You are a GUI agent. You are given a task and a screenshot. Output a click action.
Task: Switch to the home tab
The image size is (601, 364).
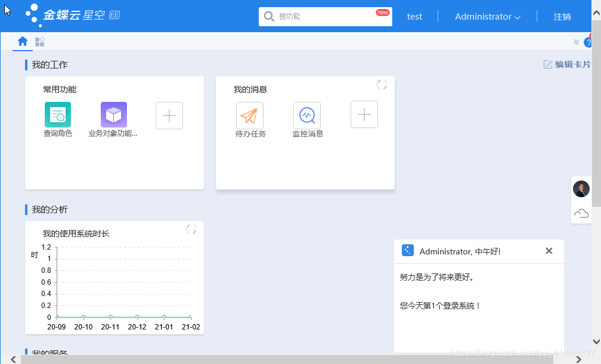(22, 42)
